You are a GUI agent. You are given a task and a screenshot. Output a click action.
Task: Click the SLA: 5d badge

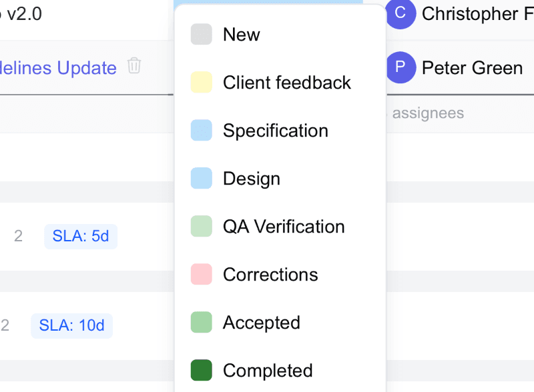[x=81, y=237]
